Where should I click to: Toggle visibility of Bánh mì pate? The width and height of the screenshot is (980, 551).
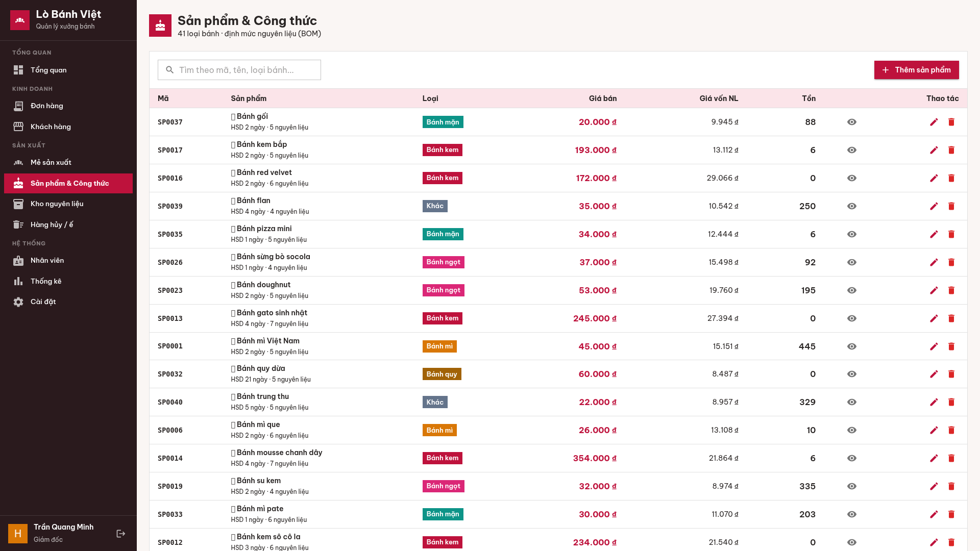click(851, 514)
